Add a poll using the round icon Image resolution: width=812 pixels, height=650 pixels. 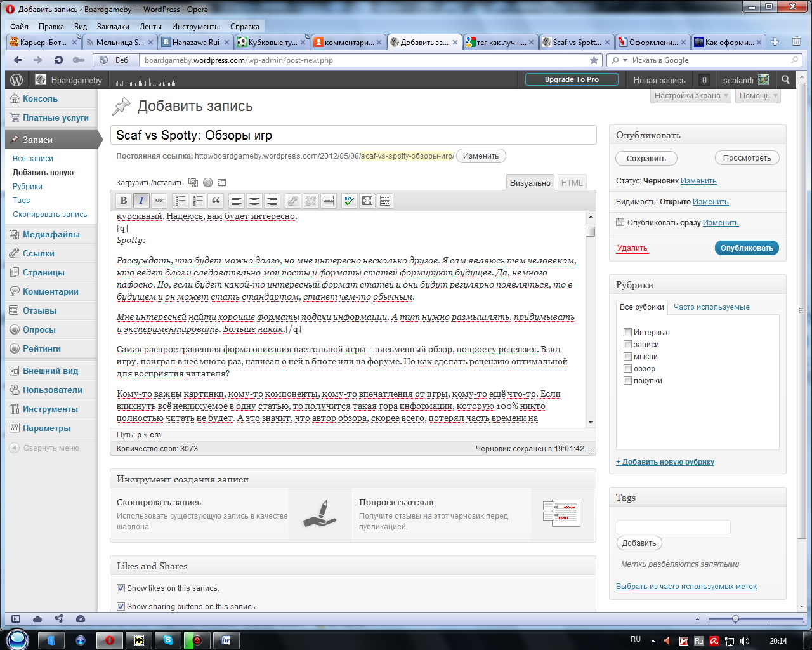(207, 183)
